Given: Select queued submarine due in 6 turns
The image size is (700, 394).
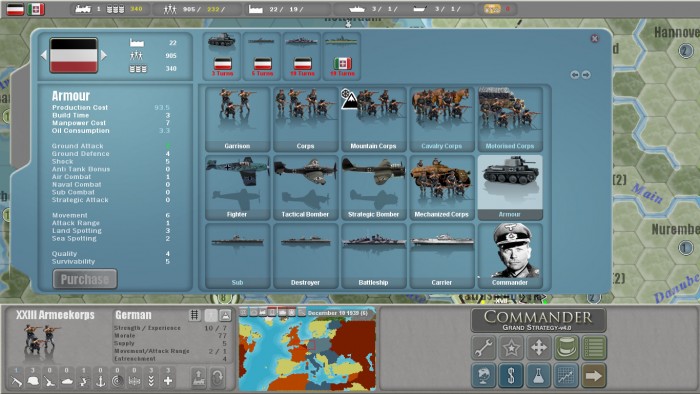Looking at the screenshot, I should 262,55.
